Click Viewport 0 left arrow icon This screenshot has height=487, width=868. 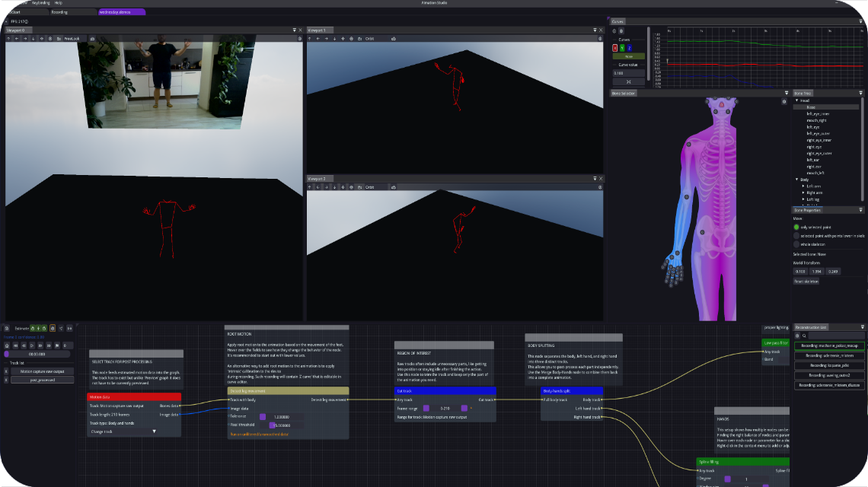[x=17, y=39]
